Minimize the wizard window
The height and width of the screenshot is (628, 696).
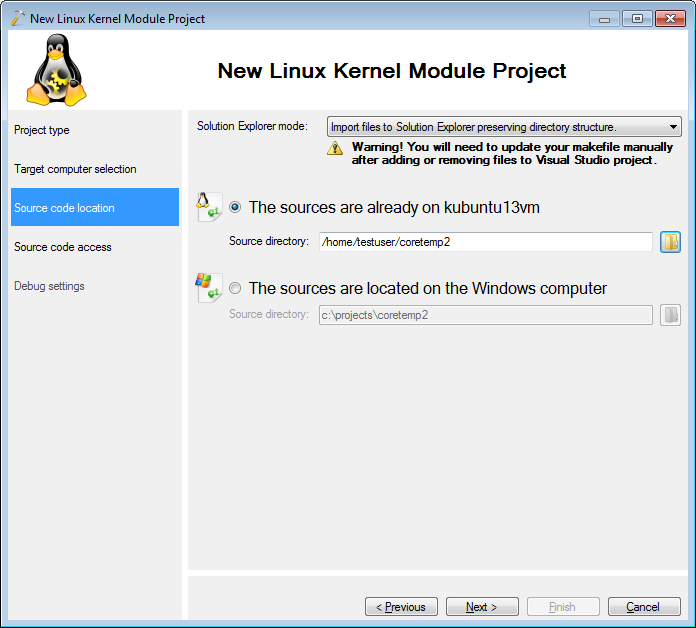point(604,19)
